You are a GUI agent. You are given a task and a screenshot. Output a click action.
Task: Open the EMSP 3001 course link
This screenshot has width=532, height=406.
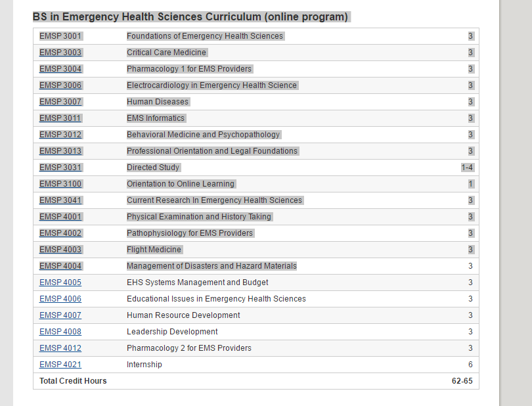pyautogui.click(x=60, y=36)
